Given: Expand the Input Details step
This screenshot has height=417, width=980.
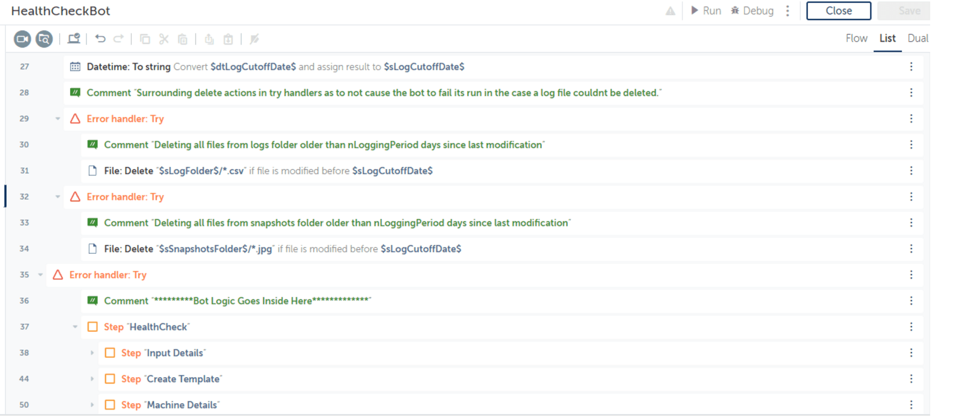Looking at the screenshot, I should [x=92, y=353].
